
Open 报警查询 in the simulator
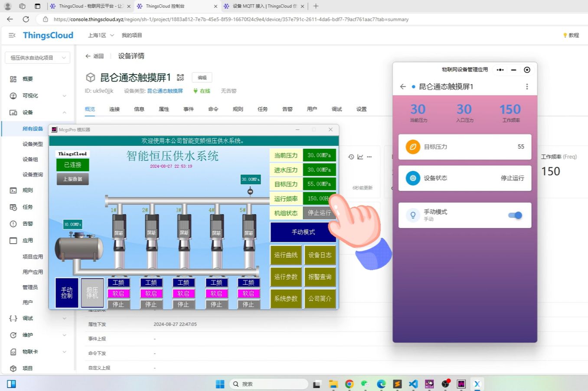320,277
